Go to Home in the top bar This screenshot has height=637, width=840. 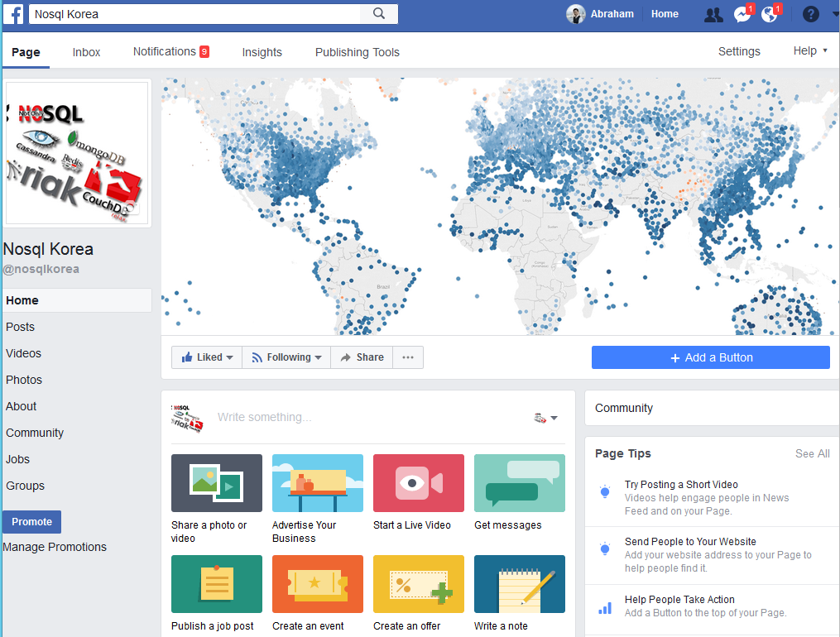pos(665,14)
